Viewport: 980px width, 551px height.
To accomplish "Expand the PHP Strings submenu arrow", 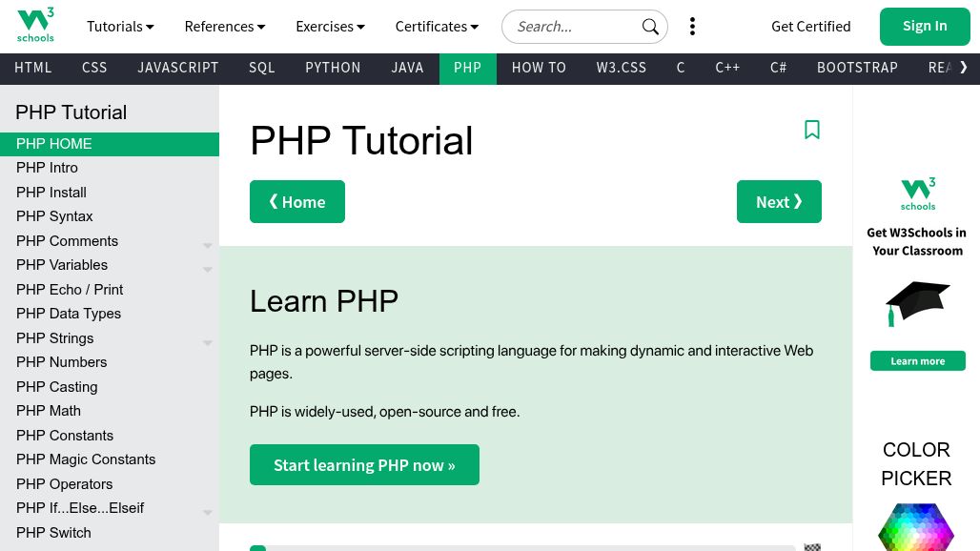I will [207, 342].
